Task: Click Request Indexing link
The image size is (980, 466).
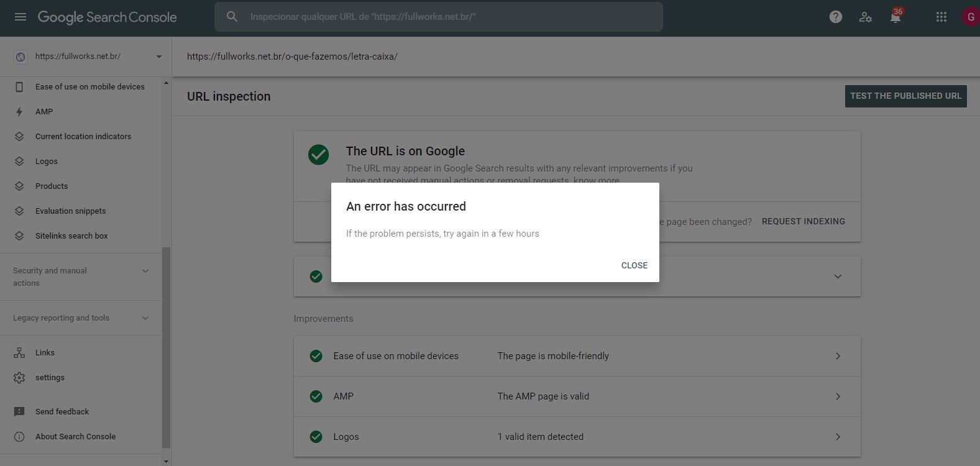Action: pos(803,221)
